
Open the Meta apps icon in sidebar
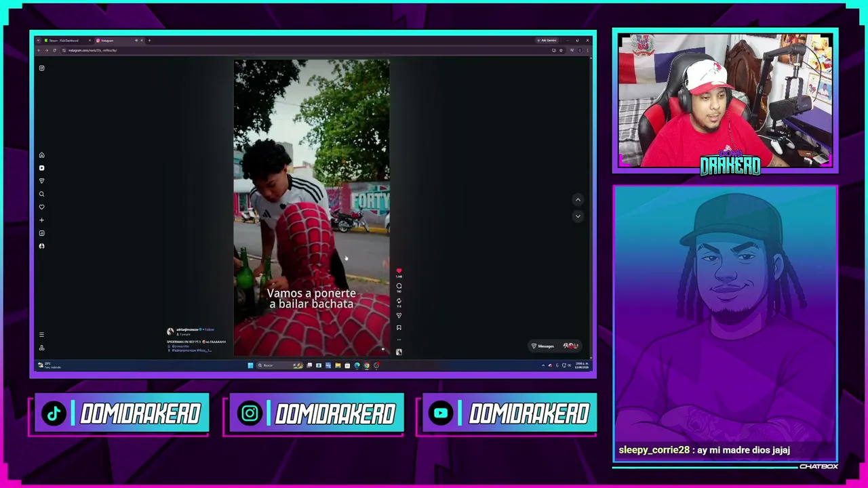tap(41, 348)
